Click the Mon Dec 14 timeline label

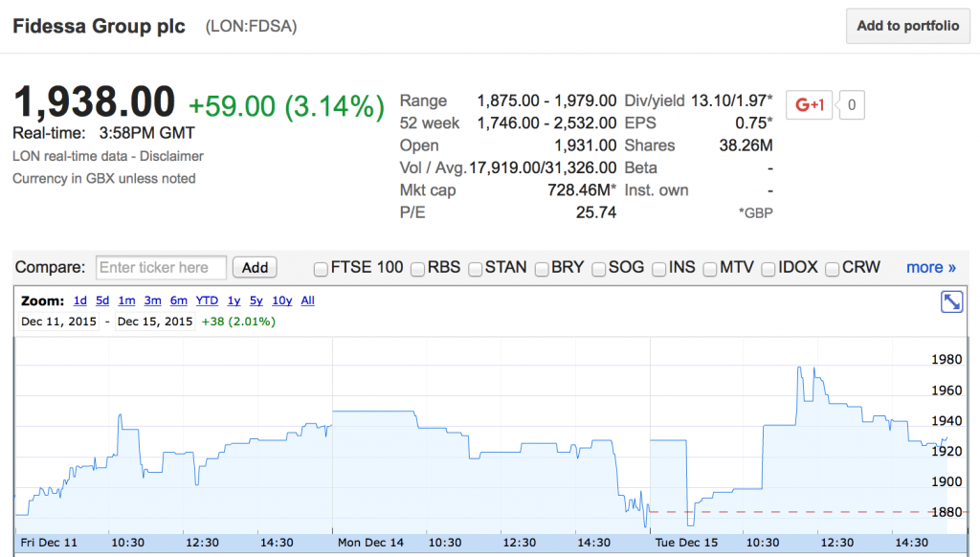pyautogui.click(x=370, y=543)
